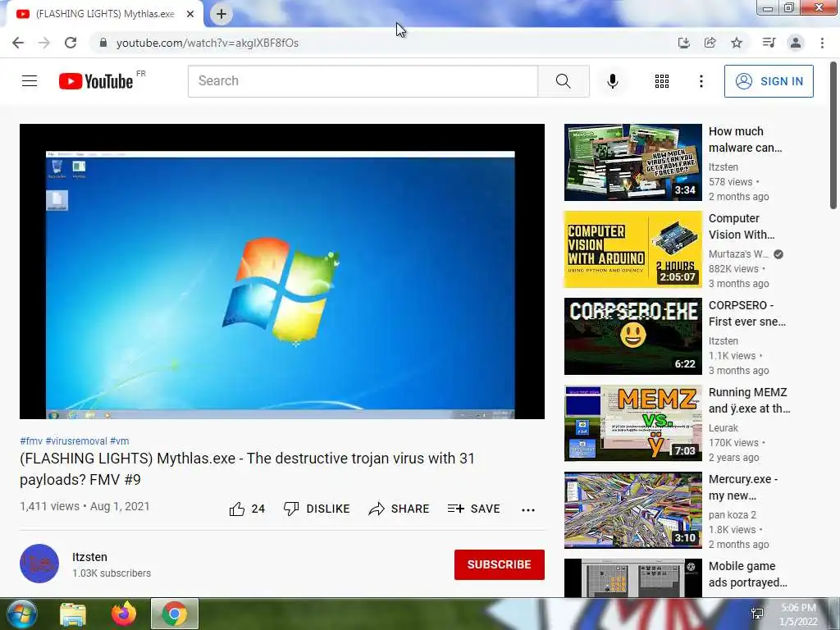This screenshot has width=840, height=630.
Task: Click the pan koza 2 channel name
Action: click(x=733, y=515)
